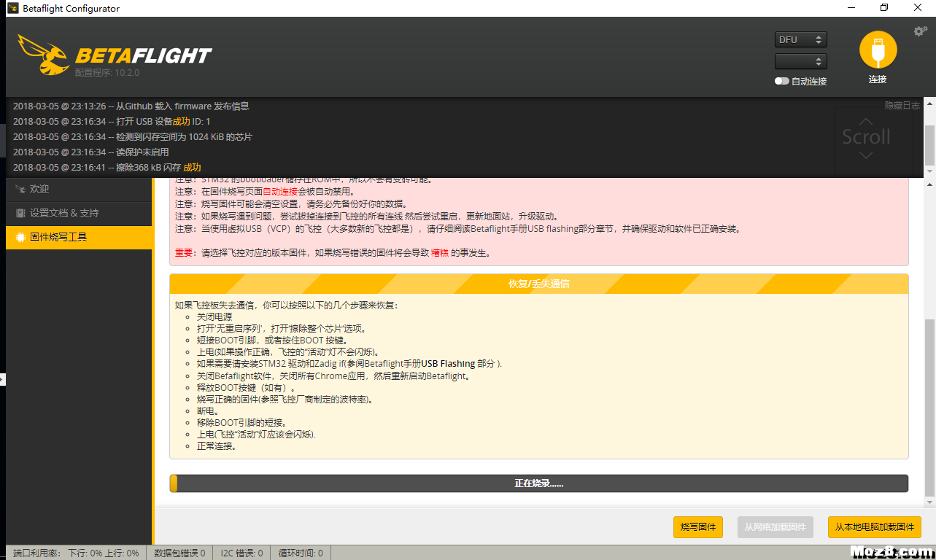Viewport: 936px width, 560px height.
Task: Open the 设置文档 & 支持 tab
Action: [79, 213]
